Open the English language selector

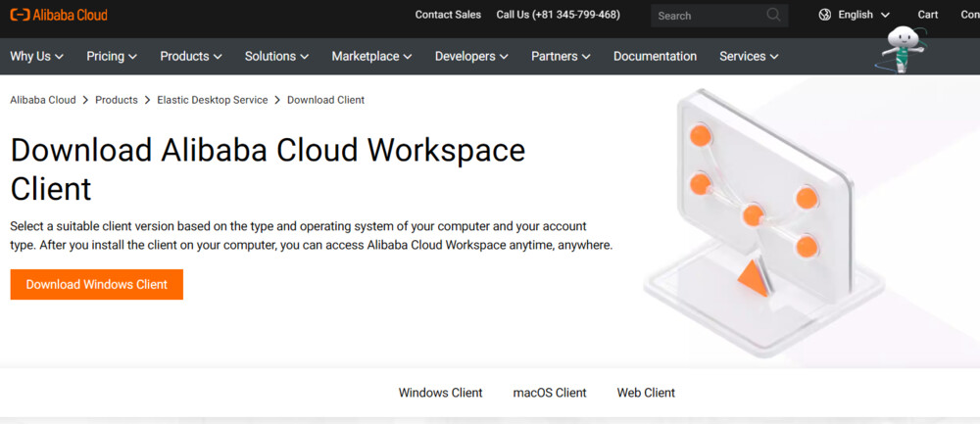coord(863,15)
